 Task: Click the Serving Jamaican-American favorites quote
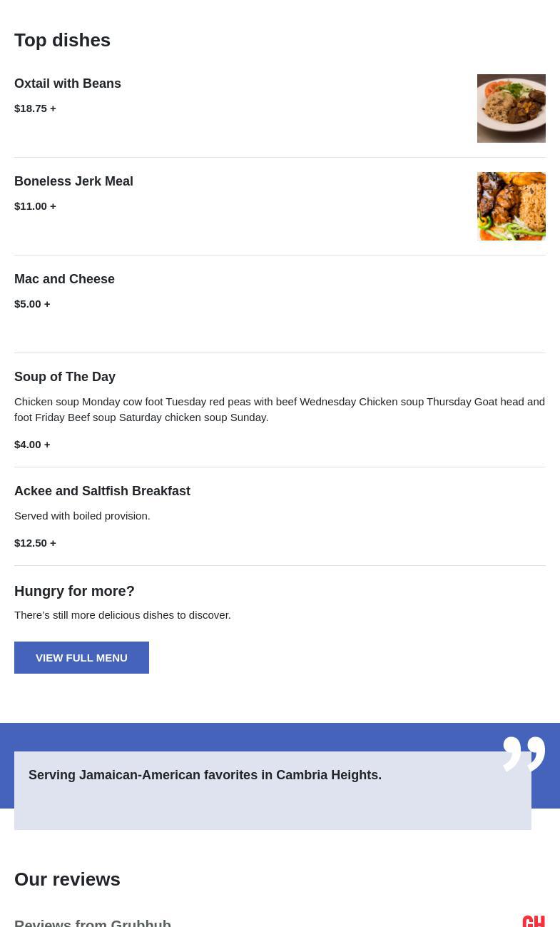click(205, 775)
